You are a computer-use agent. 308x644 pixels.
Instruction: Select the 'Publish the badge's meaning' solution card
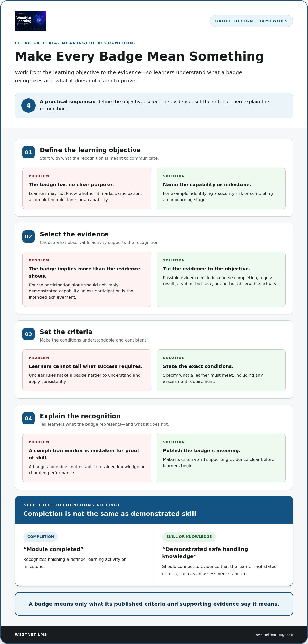(x=221, y=458)
